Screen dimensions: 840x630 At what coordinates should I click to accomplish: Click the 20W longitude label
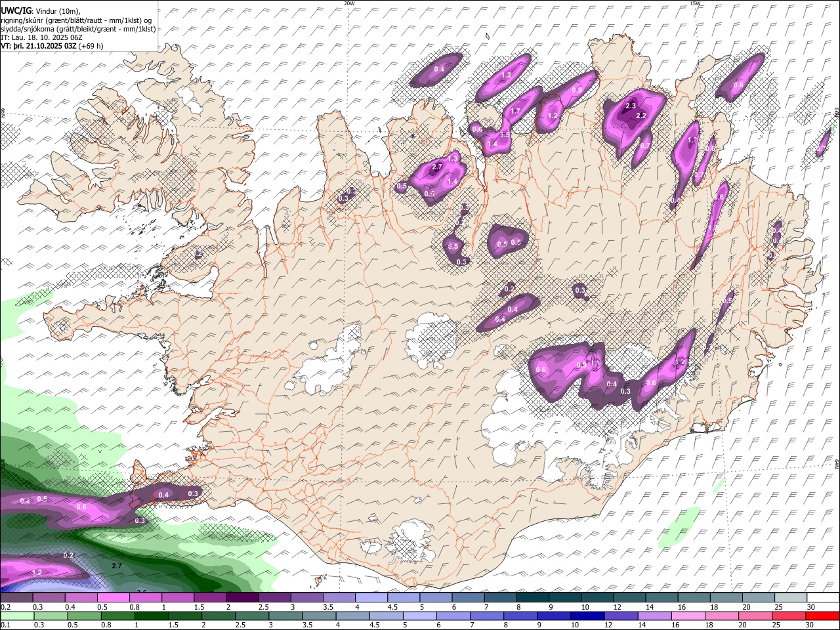[350, 3]
